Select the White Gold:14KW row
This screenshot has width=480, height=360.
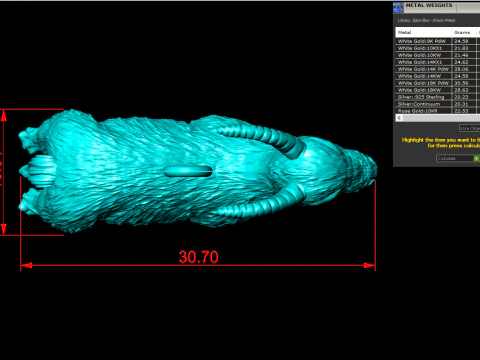tap(438, 76)
